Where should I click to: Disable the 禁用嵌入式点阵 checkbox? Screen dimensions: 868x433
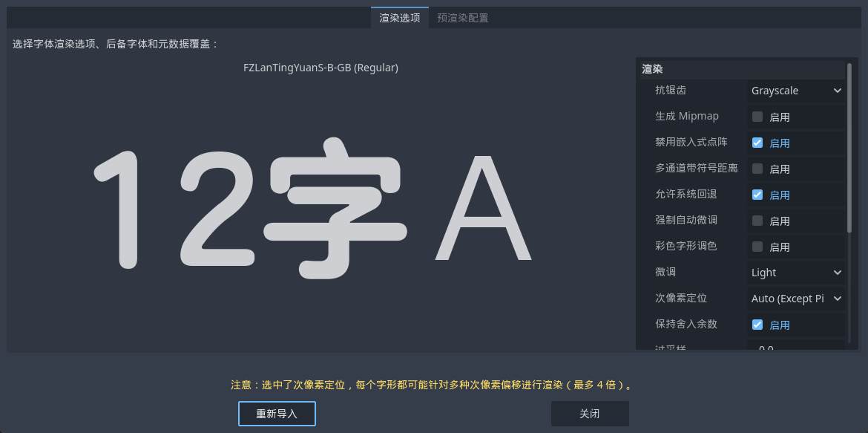coord(757,143)
